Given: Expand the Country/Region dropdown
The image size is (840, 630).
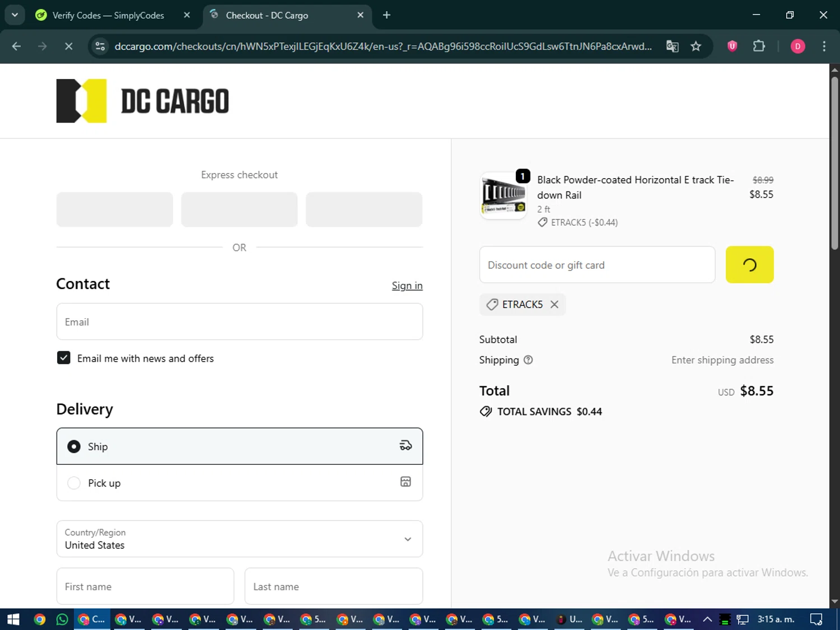Looking at the screenshot, I should (x=240, y=539).
